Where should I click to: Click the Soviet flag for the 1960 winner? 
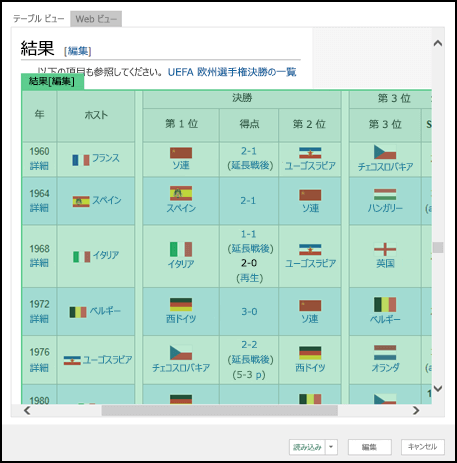tap(181, 153)
